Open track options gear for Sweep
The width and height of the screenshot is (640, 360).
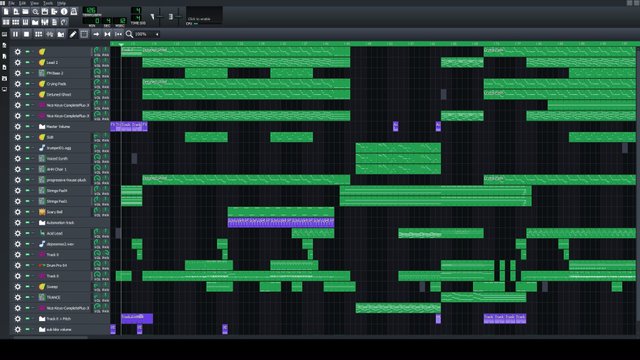18,287
